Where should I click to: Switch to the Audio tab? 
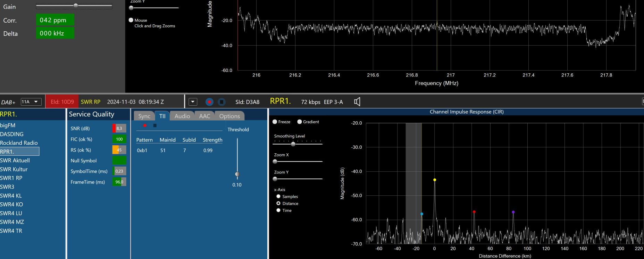point(182,116)
